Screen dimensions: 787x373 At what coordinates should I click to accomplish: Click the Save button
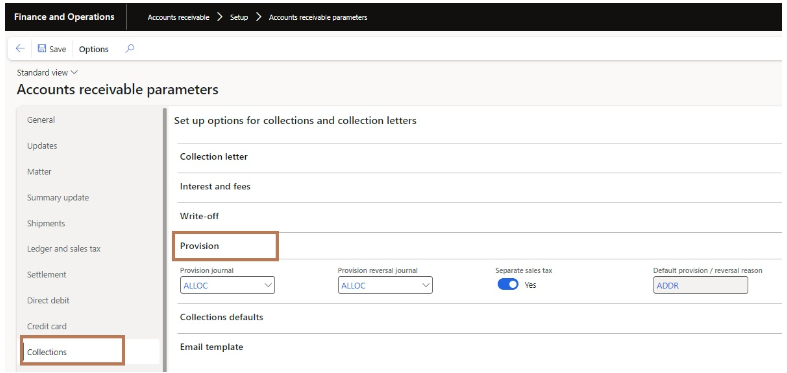coord(52,49)
